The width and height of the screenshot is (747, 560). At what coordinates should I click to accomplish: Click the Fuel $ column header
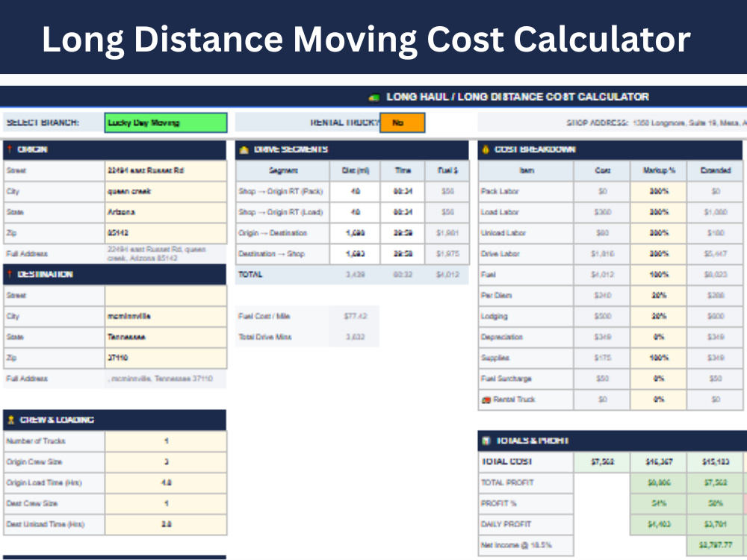coord(447,170)
